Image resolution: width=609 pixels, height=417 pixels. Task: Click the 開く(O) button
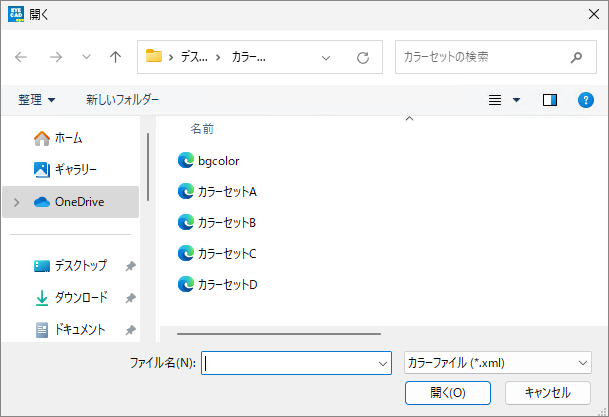coord(447,392)
